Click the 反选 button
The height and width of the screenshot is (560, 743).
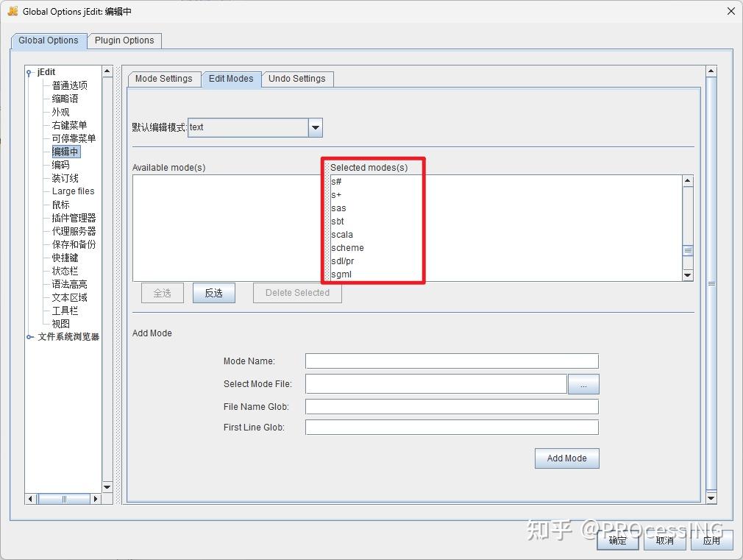point(213,293)
